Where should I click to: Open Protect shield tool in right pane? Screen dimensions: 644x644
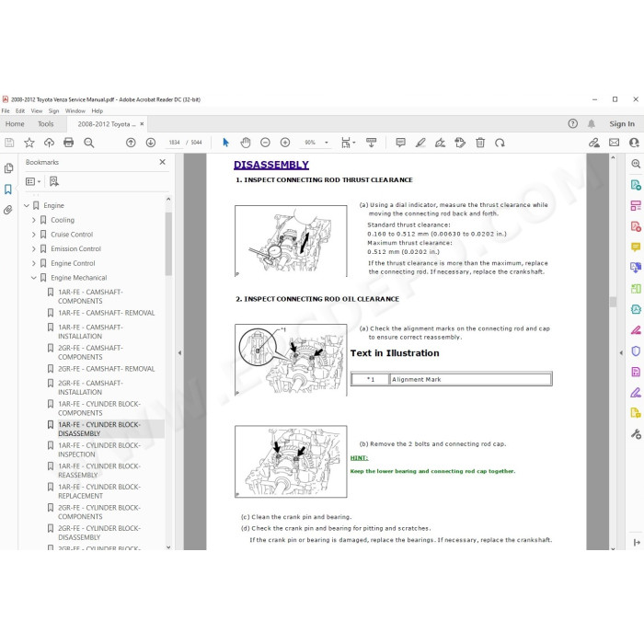636,351
